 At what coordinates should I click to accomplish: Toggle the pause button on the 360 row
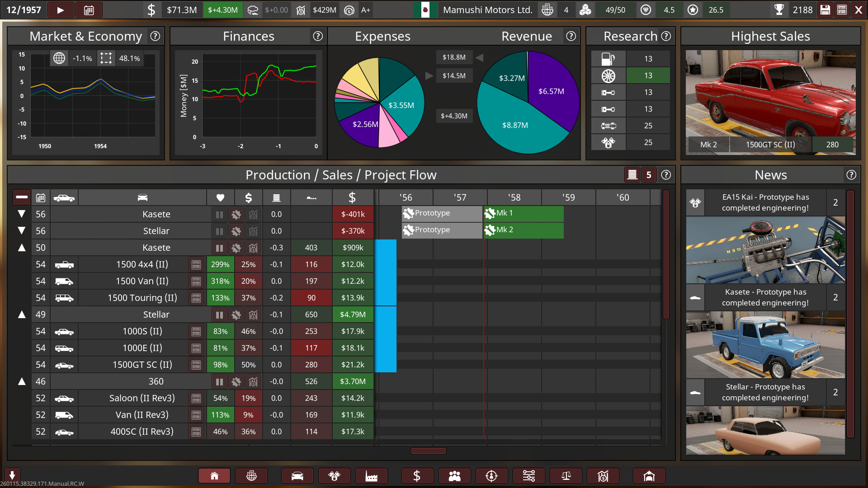(x=219, y=382)
